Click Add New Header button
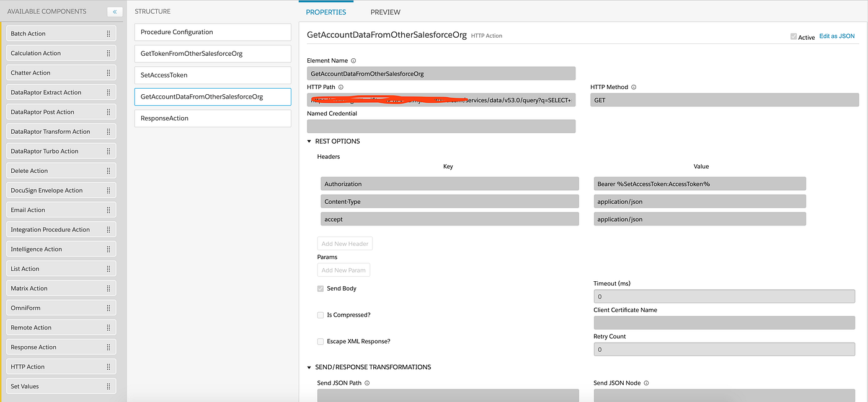This screenshot has height=402, width=868. pos(345,243)
